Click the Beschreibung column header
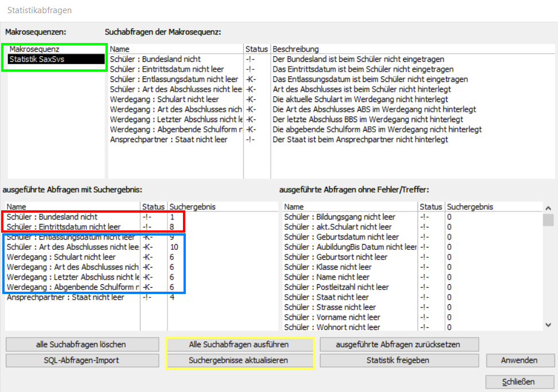The image size is (558, 392). pos(295,49)
